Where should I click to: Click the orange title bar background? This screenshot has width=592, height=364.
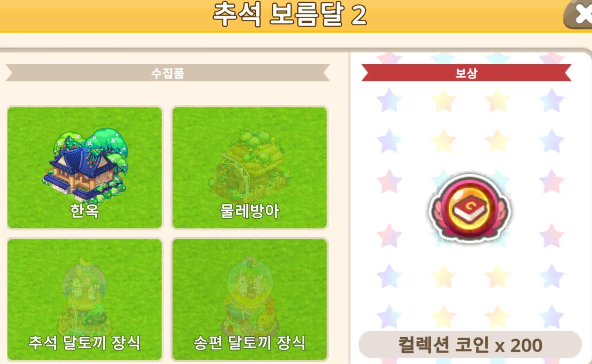[x=101, y=15]
